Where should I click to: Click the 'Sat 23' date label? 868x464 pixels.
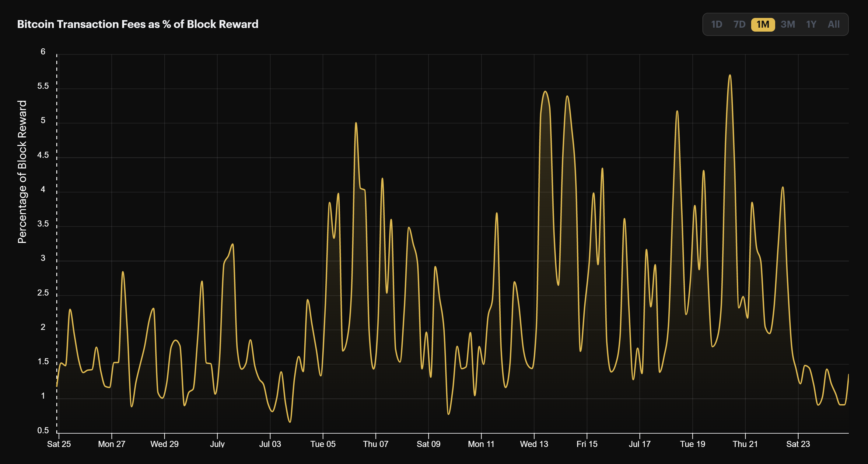[798, 444]
